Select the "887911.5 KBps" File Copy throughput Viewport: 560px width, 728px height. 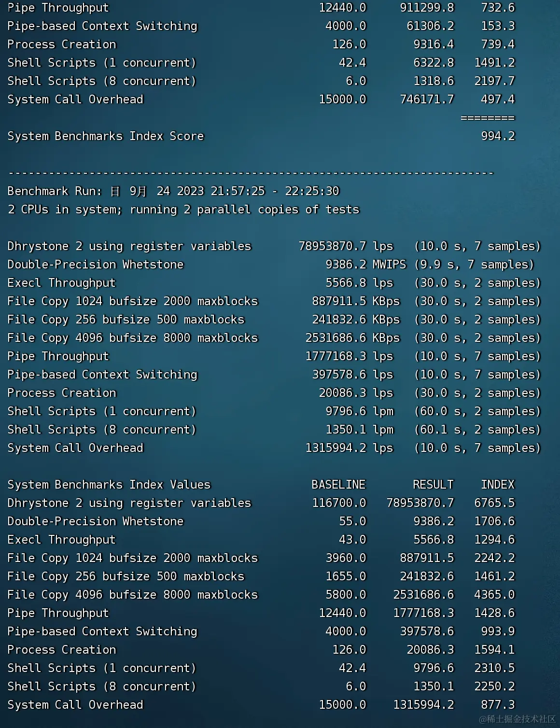pyautogui.click(x=356, y=301)
